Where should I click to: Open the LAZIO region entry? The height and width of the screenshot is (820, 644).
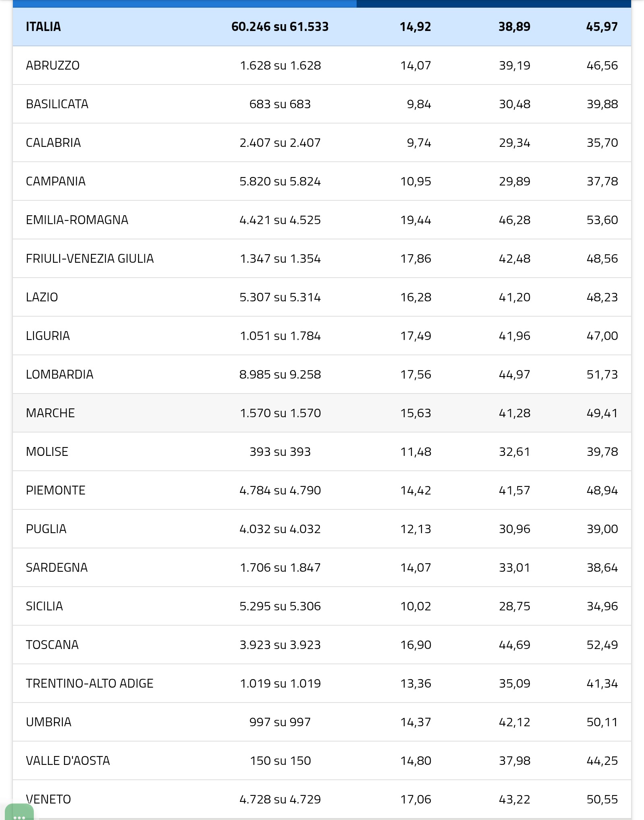click(x=42, y=297)
